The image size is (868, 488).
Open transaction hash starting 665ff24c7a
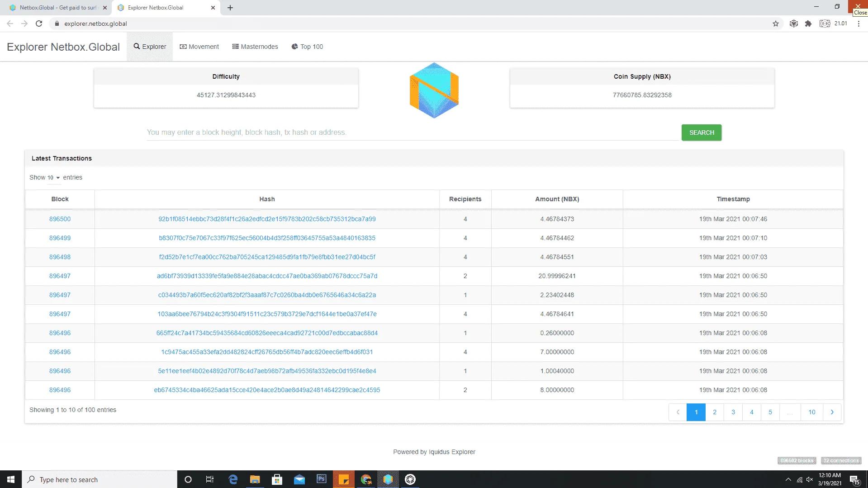[x=267, y=333]
